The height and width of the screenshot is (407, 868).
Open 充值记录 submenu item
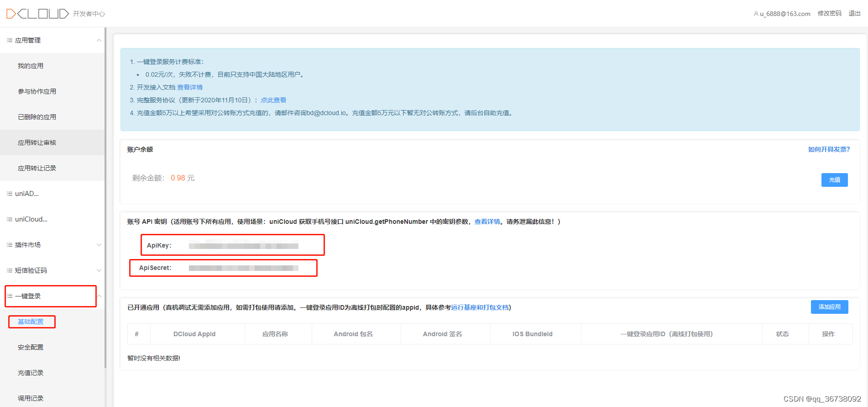pyautogui.click(x=31, y=373)
